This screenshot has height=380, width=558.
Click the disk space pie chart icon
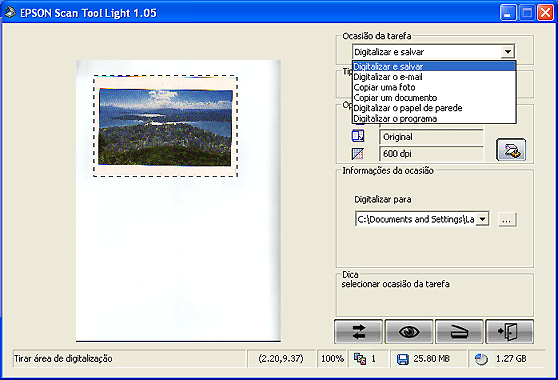[x=481, y=359]
